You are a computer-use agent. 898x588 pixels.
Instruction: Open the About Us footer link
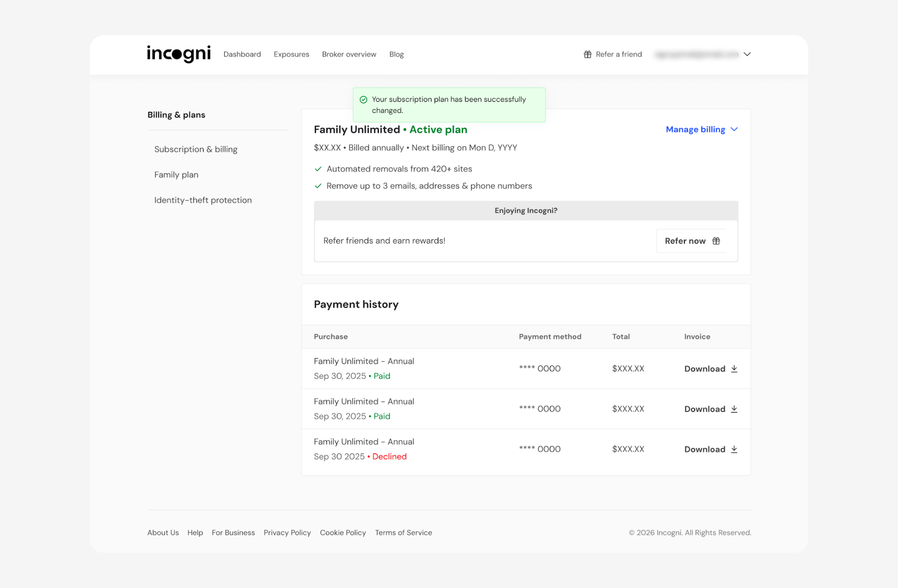[163, 533]
